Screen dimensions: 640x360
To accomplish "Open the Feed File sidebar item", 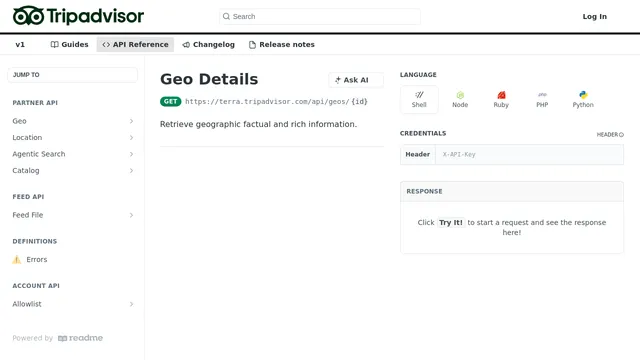I will click(x=73, y=215).
